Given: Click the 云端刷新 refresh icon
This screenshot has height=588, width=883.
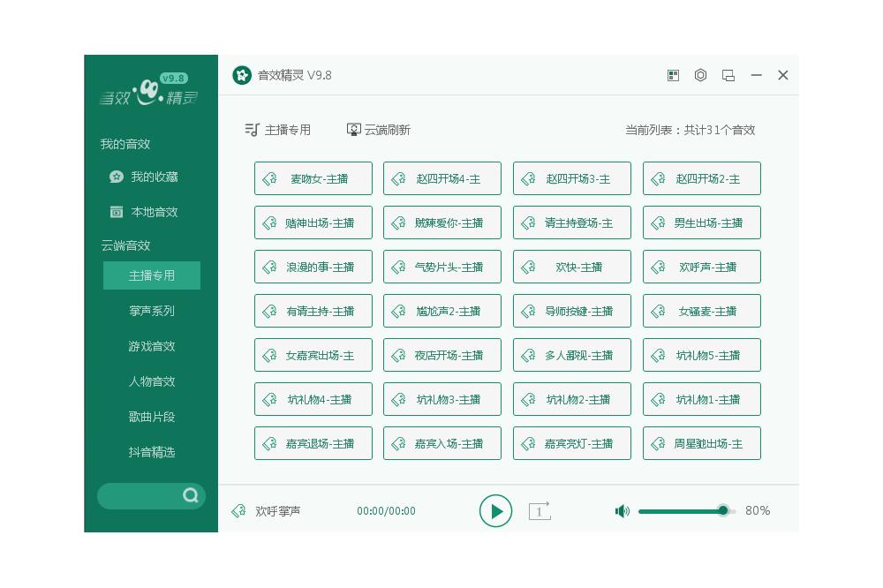Looking at the screenshot, I should 354,130.
